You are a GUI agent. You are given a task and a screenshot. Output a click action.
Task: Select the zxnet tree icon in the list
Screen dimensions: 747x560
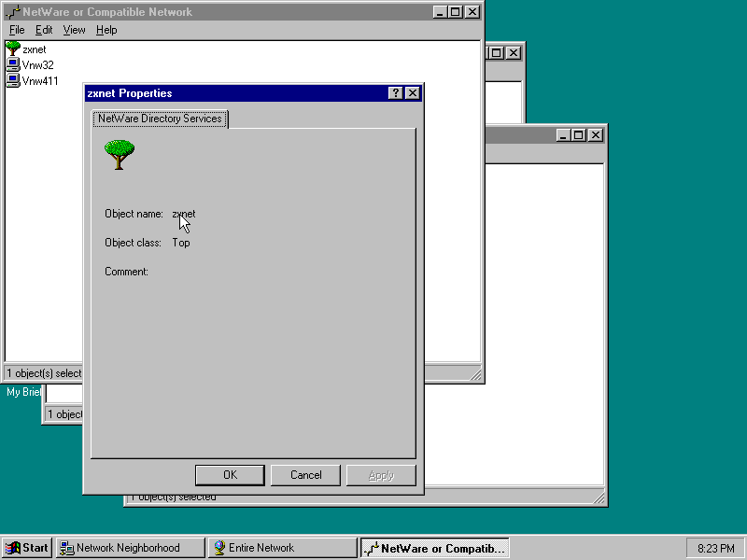coord(13,49)
